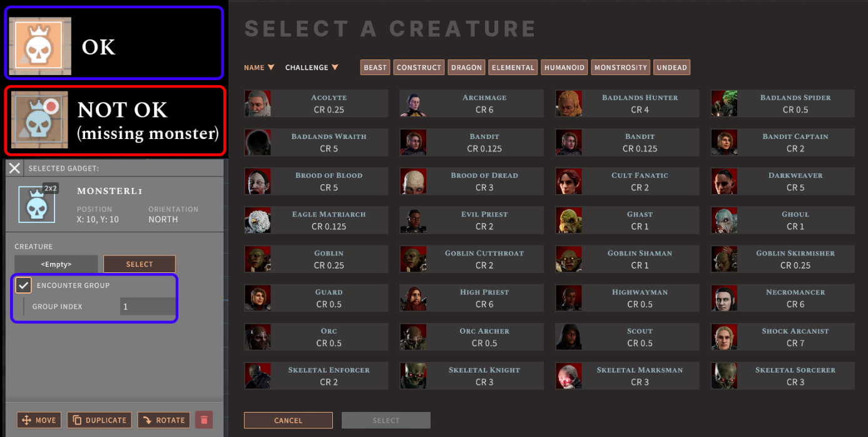Click the MonsterL1 skull gadget icon
This screenshot has height=437, width=868.
37,204
